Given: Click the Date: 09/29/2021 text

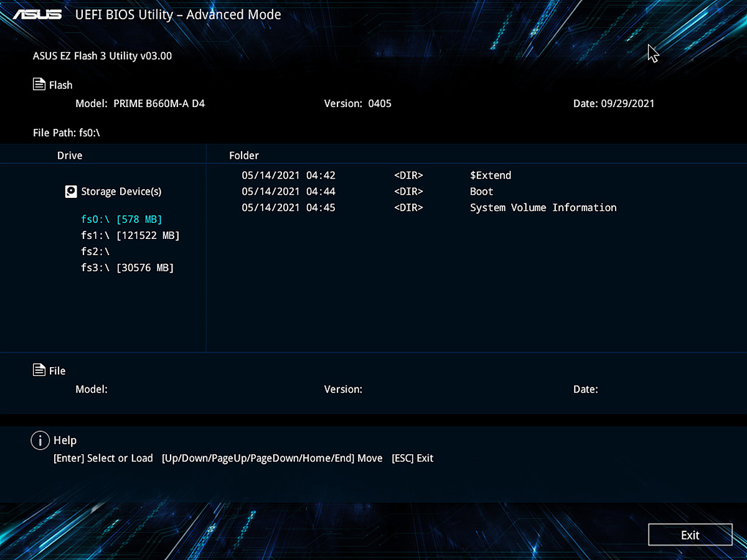Looking at the screenshot, I should (x=614, y=103).
